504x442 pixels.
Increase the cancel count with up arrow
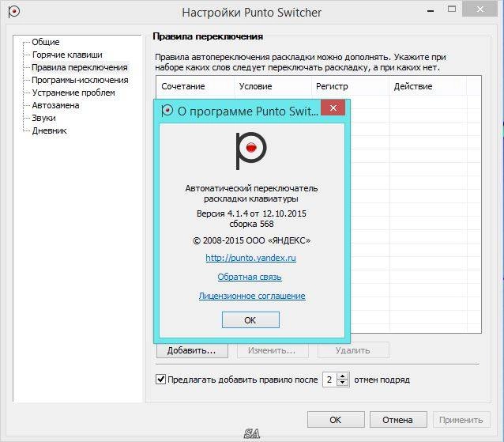pos(343,376)
